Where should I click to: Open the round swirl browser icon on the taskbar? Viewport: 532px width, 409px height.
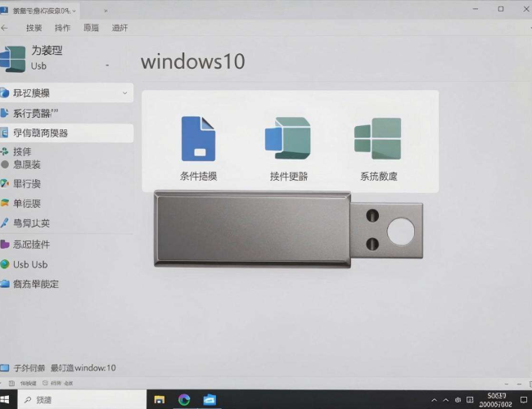click(x=184, y=400)
